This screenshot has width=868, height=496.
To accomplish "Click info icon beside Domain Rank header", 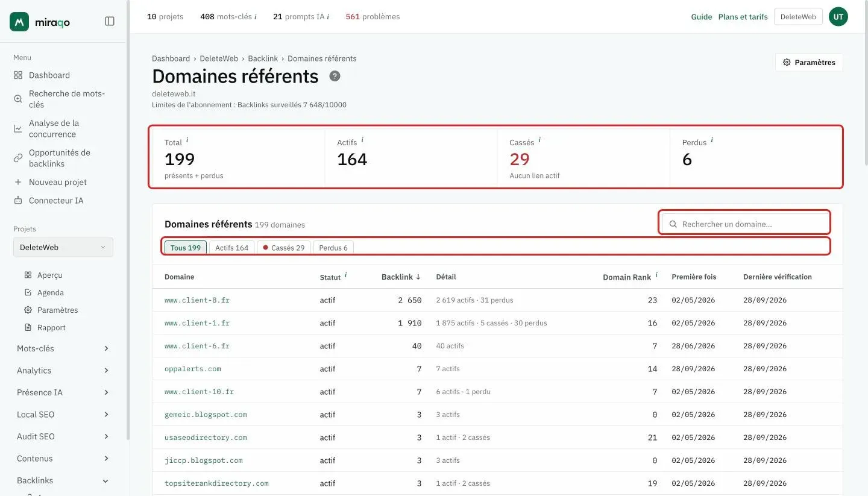I will (x=656, y=275).
